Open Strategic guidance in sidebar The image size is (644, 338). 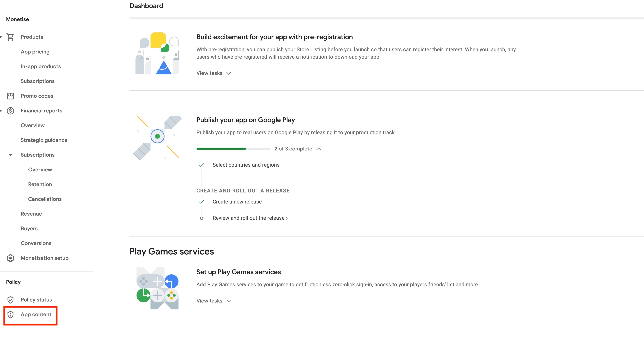(44, 140)
